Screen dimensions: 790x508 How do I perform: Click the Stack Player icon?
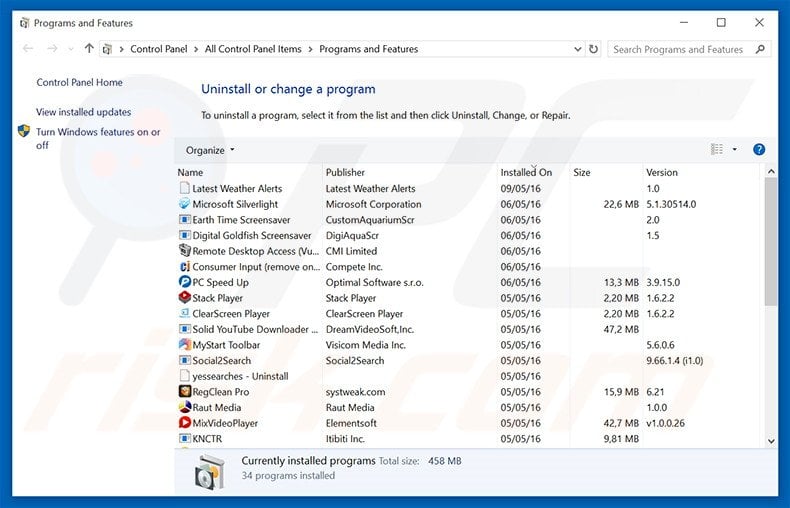click(x=184, y=297)
